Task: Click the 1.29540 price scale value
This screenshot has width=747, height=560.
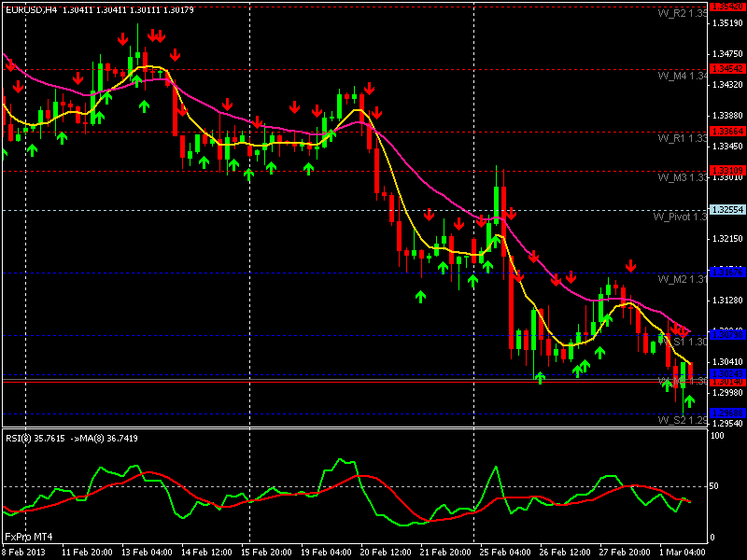Action: [x=727, y=424]
